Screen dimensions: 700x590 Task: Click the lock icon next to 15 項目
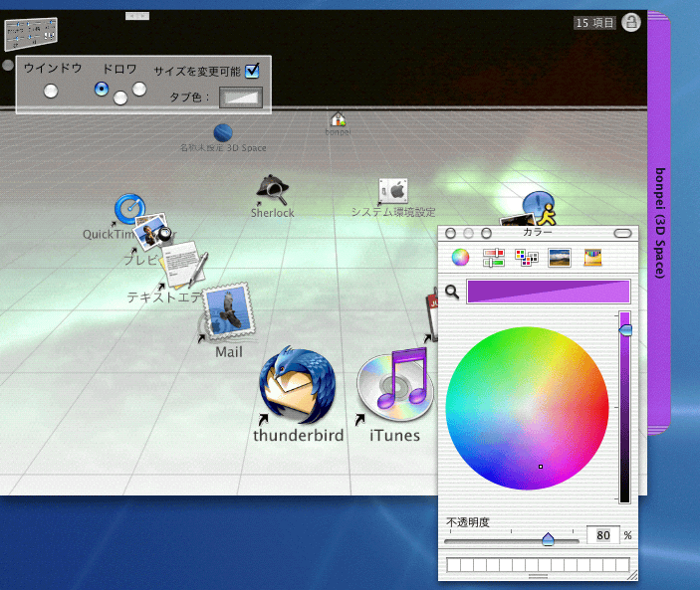pos(631,22)
